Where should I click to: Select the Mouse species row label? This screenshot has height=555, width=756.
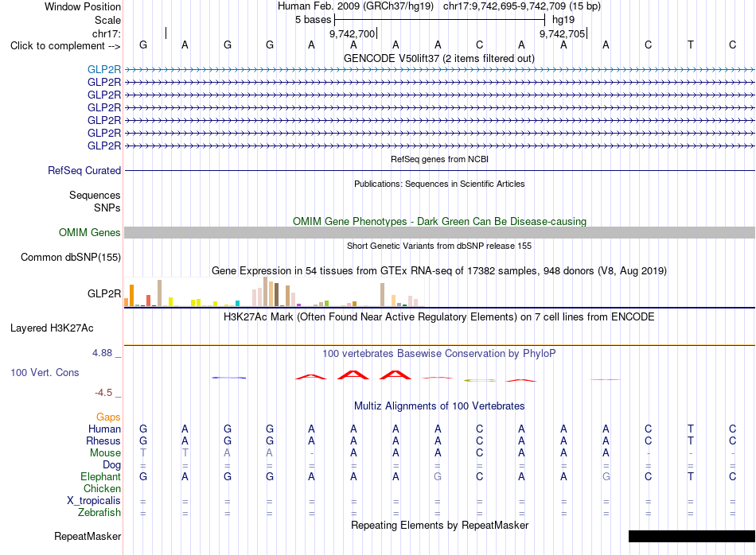pyautogui.click(x=105, y=453)
